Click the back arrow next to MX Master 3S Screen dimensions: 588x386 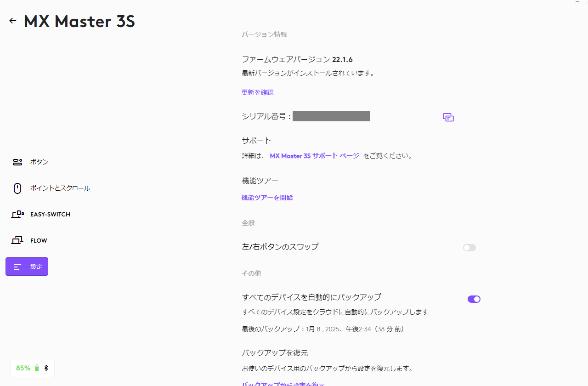tap(13, 21)
